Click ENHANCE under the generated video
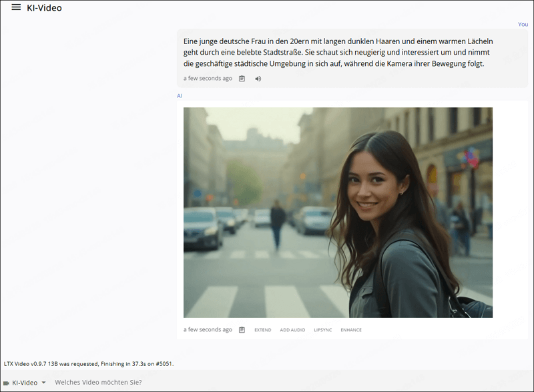Screen dimensions: 534x392 coord(351,330)
